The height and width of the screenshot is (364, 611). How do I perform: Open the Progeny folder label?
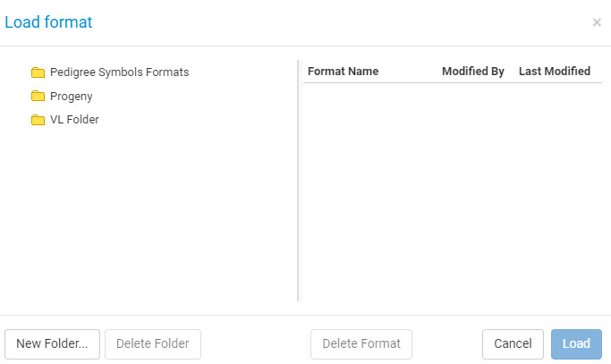pyautogui.click(x=72, y=97)
